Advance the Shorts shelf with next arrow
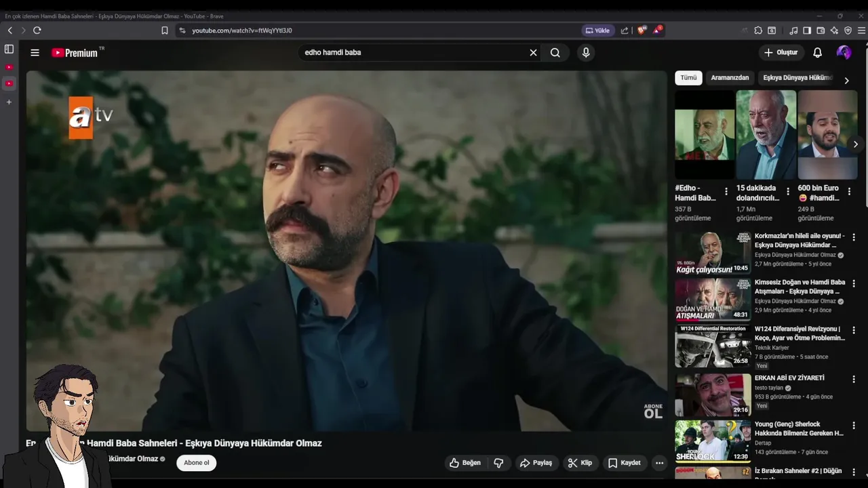This screenshot has height=488, width=868. 856,144
